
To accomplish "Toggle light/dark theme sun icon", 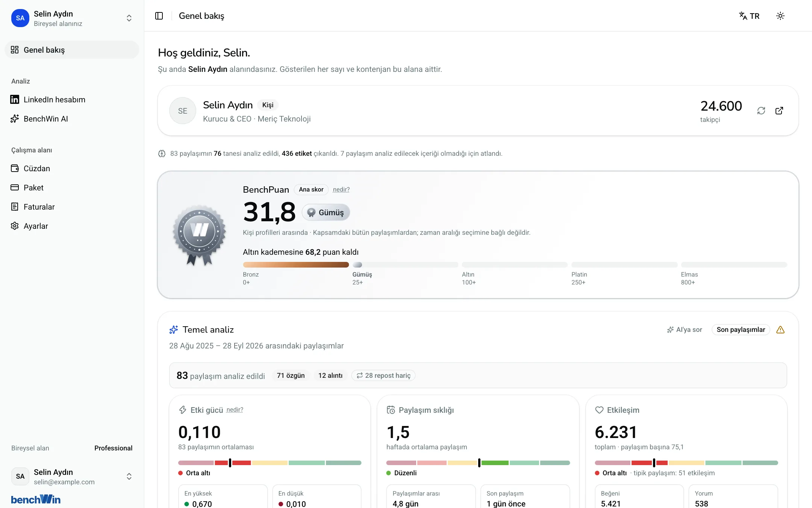I will [x=780, y=16].
